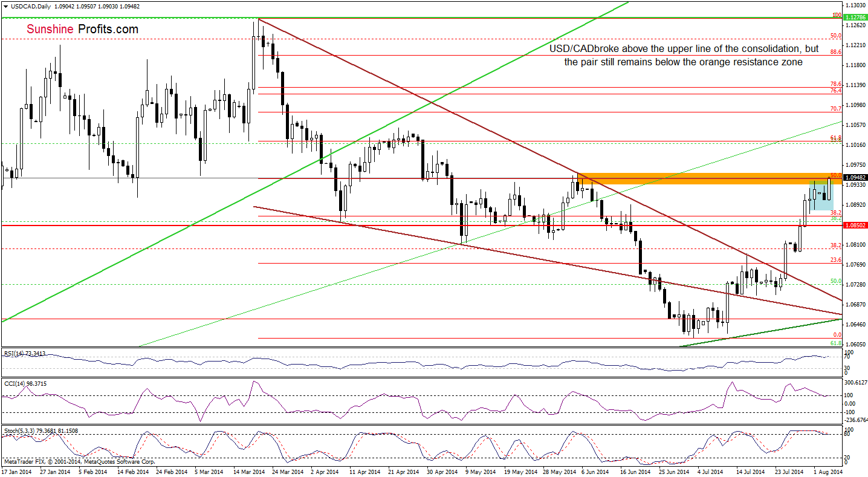The height and width of the screenshot is (477, 868).
Task: Click the RSI(14) 73.3413 indicator label
Action: coord(24,354)
